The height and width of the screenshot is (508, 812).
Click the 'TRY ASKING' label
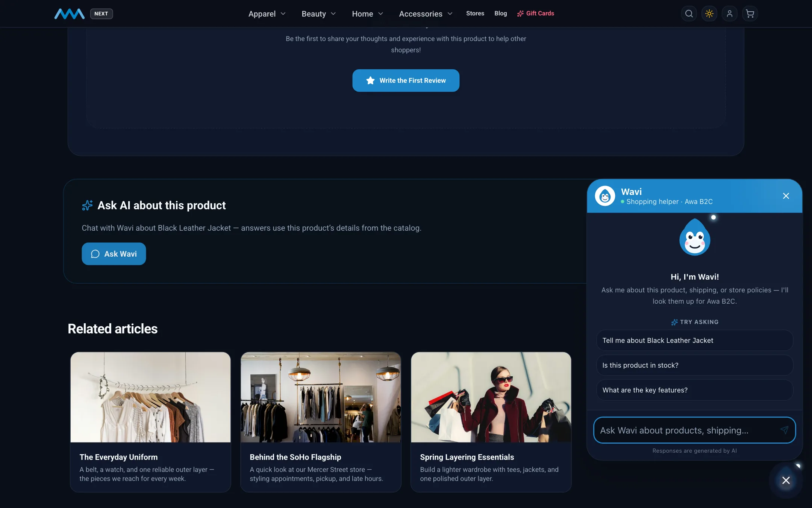point(699,322)
